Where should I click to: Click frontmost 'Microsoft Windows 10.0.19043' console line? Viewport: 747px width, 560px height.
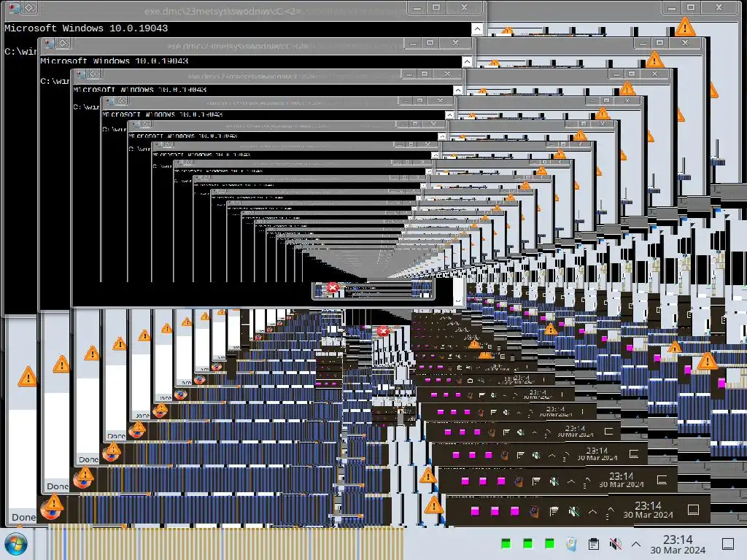pos(86,28)
